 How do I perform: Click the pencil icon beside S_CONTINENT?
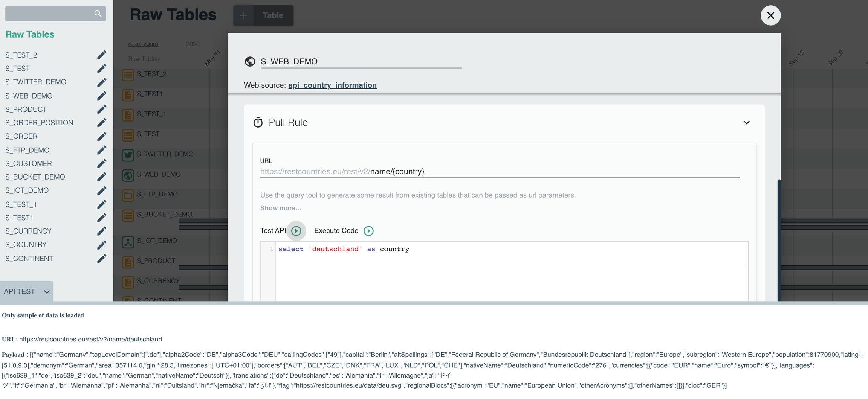pyautogui.click(x=101, y=259)
